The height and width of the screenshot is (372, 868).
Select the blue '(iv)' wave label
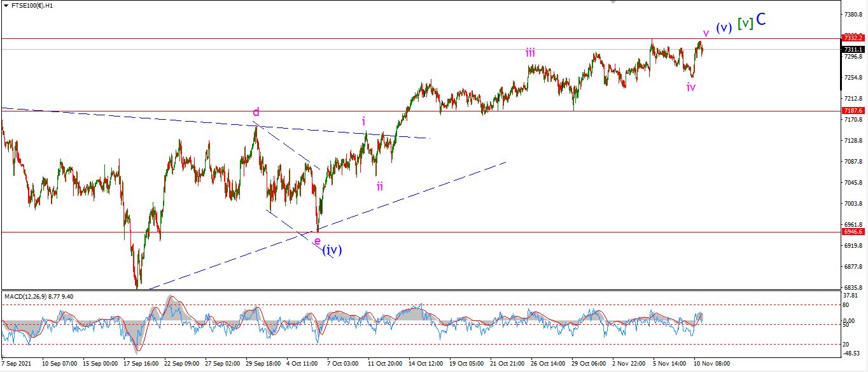(332, 250)
